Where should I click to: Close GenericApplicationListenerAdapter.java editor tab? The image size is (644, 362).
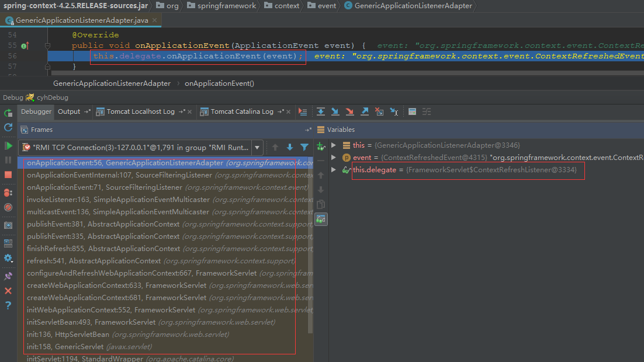click(x=154, y=20)
